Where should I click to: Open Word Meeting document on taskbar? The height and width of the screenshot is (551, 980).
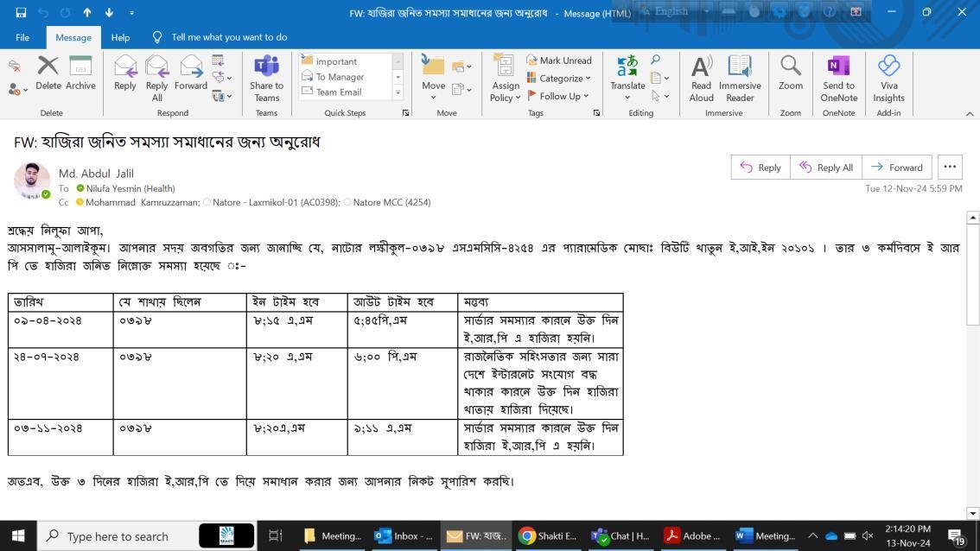[x=766, y=536]
